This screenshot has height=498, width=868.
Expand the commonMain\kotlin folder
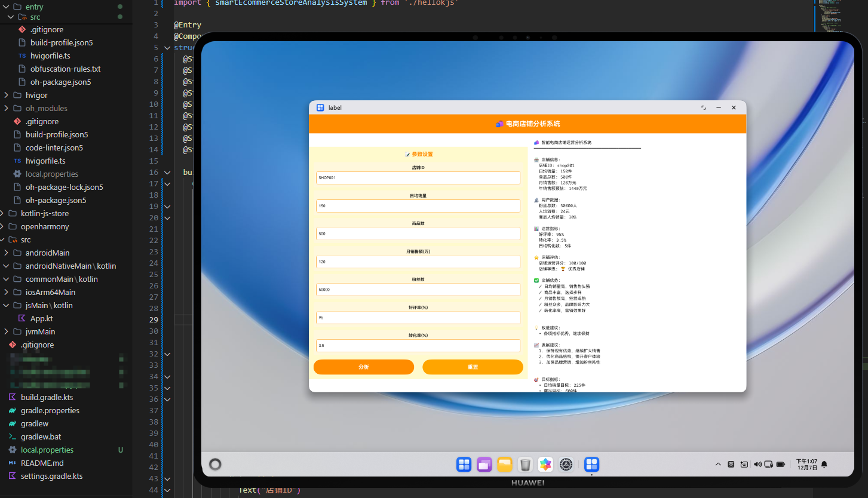(7, 279)
